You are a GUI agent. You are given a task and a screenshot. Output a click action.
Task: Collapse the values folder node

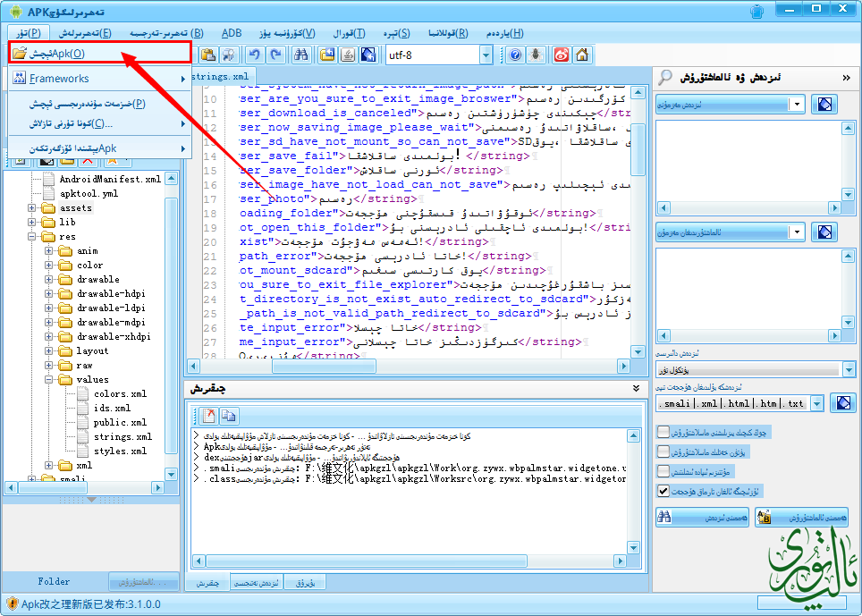[x=48, y=379]
